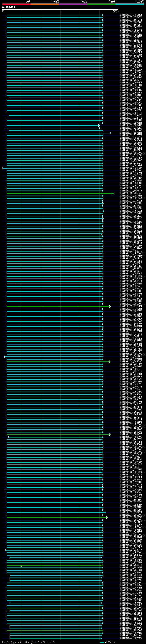The height and width of the screenshot is (644, 146).
Task: Click the green alignment bar for UniRef100_Q86E46
Action: 60,193
